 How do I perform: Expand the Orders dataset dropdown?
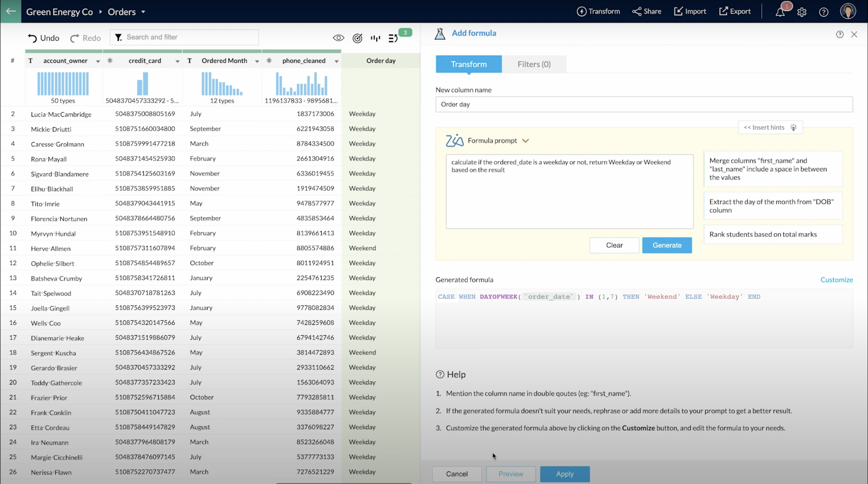point(143,12)
